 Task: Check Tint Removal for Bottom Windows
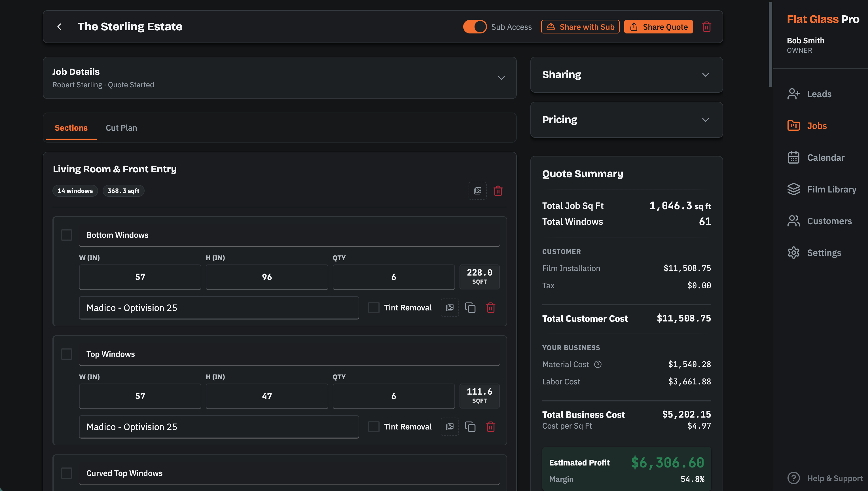(374, 308)
